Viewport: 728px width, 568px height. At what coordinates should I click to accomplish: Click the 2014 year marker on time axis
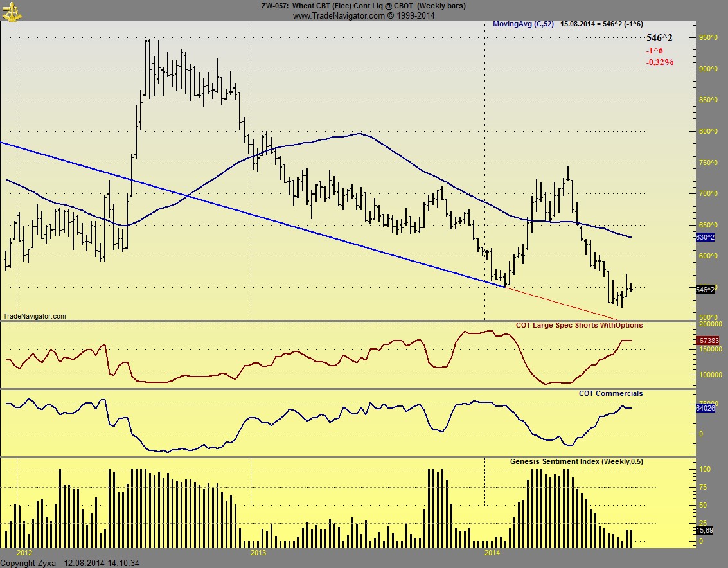492,553
